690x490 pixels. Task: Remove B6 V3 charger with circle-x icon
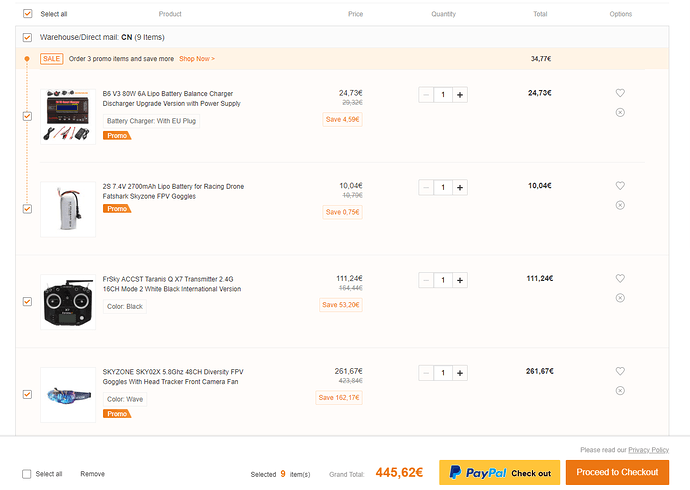(x=620, y=113)
